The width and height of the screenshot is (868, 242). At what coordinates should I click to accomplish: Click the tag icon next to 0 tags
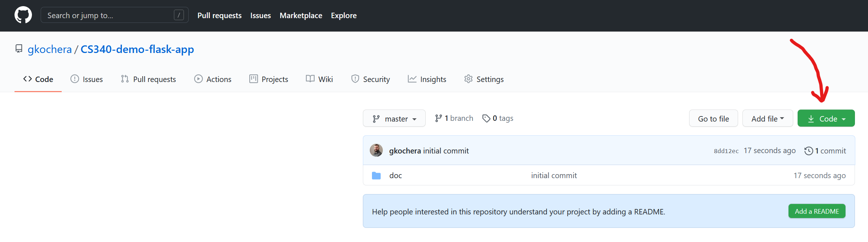click(486, 118)
